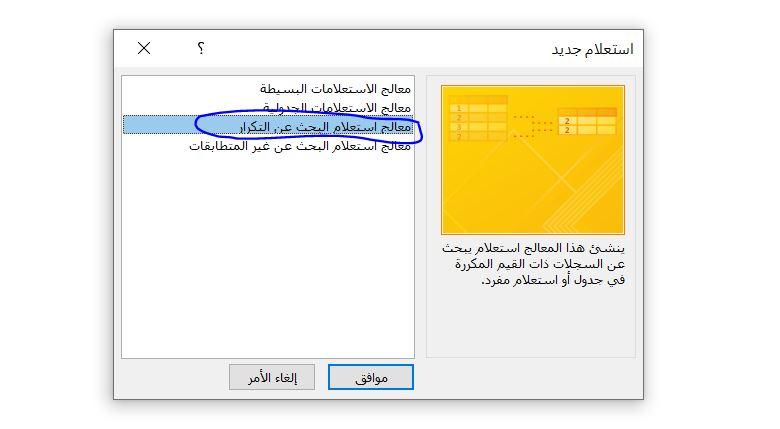Screen dimensions: 780x429
Task: Click the cell numbered 3 in preview table
Action: pyautogui.click(x=459, y=127)
